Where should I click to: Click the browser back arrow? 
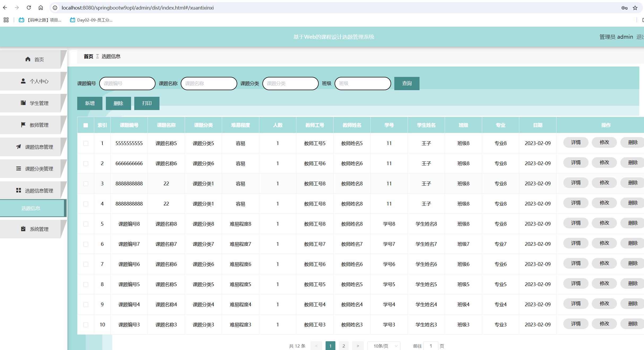(x=5, y=8)
